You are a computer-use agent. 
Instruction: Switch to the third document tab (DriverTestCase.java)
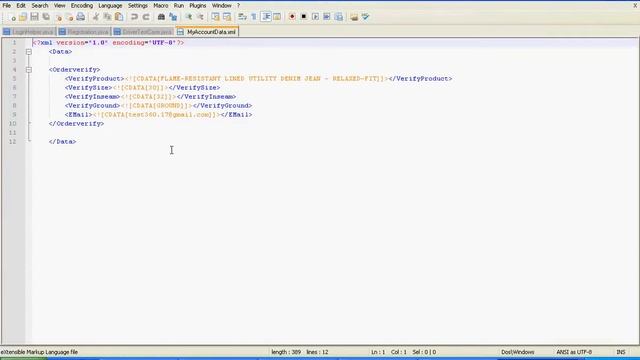[143, 31]
